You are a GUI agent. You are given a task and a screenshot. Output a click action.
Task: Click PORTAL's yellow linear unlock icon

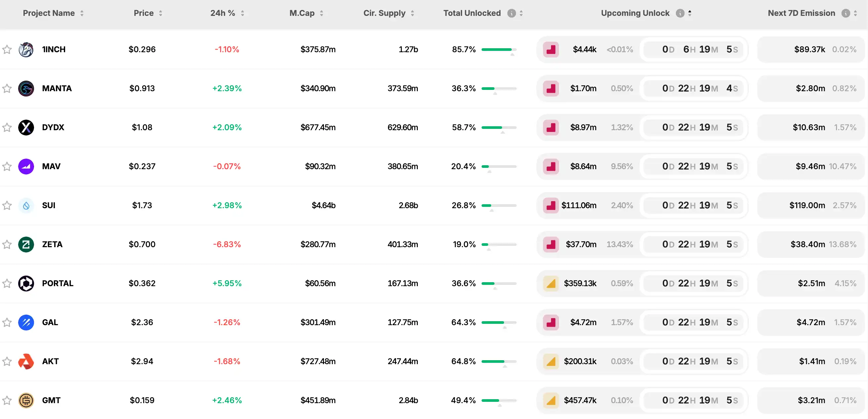[x=551, y=284]
